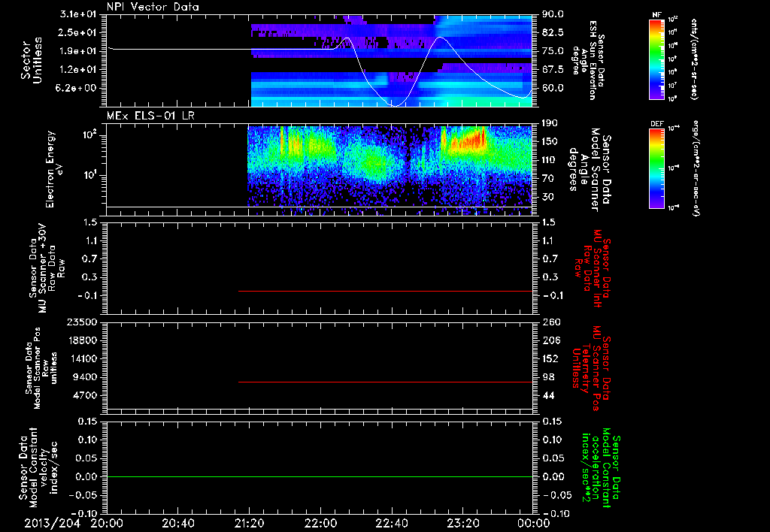Click the 10² electron energy tick label
770x532 pixels.
(x=89, y=135)
